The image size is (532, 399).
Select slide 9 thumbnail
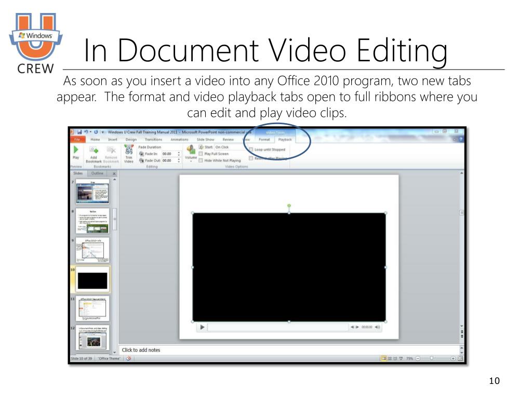92,250
